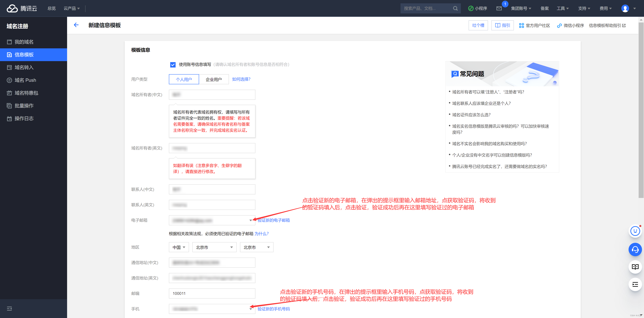Click the user avatar icon
The height and width of the screenshot is (318, 644).
(x=625, y=8)
